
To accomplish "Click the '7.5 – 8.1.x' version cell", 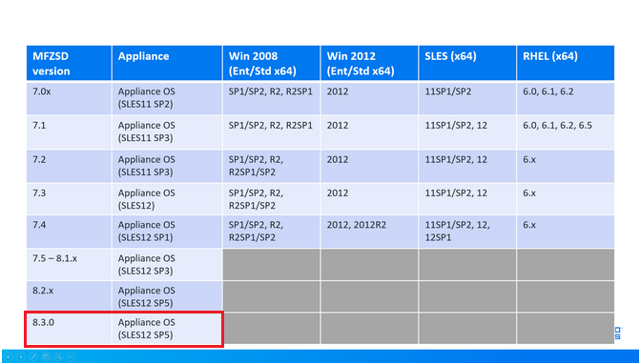I will [x=69, y=264].
